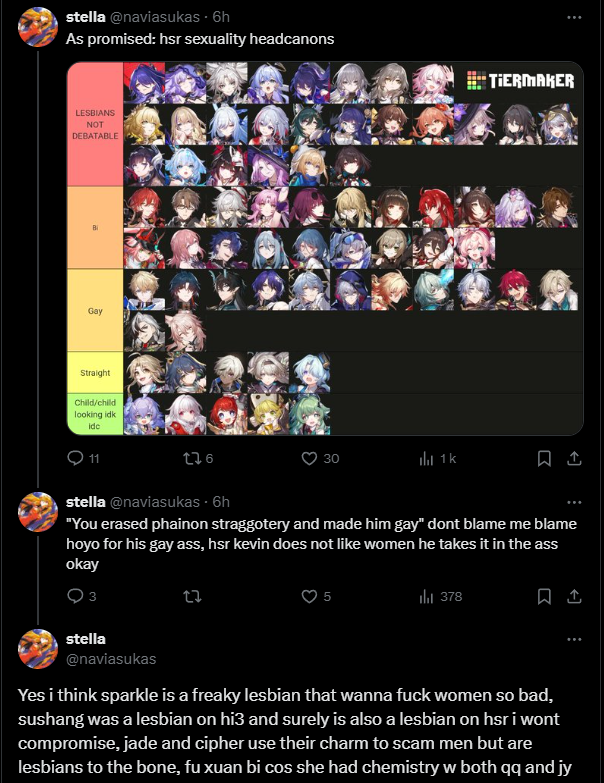Image resolution: width=604 pixels, height=783 pixels.
Task: Open more options on the first tweet
Action: 574,17
